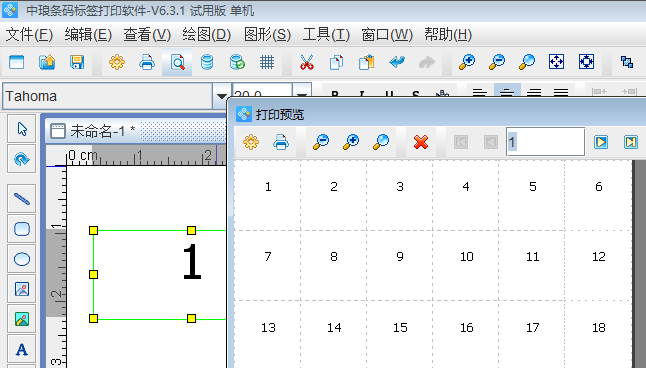Viewport: 646px width, 368px height.
Task: Select the text tool labeled A
Action: pyautogui.click(x=22, y=349)
